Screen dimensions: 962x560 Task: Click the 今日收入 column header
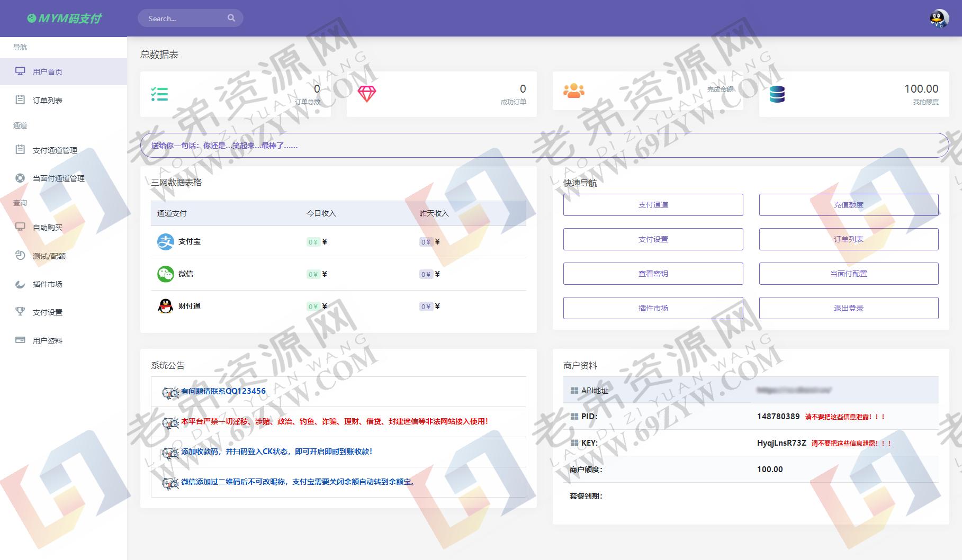(x=321, y=213)
